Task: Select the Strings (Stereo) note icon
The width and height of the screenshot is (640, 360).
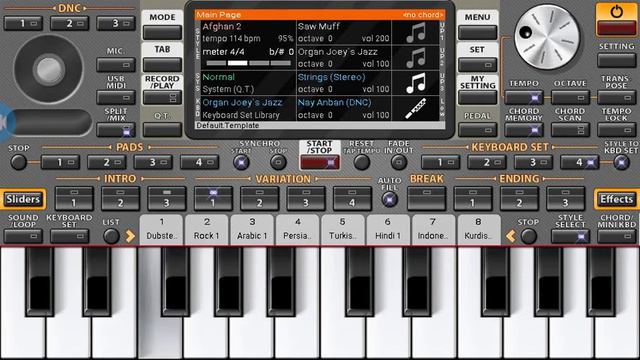Action: pyautogui.click(x=416, y=83)
